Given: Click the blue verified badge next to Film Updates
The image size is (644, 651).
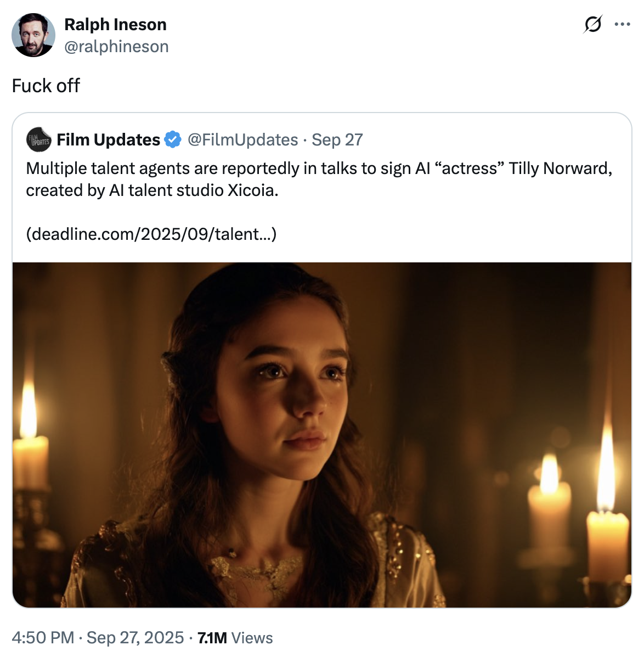Looking at the screenshot, I should (173, 139).
